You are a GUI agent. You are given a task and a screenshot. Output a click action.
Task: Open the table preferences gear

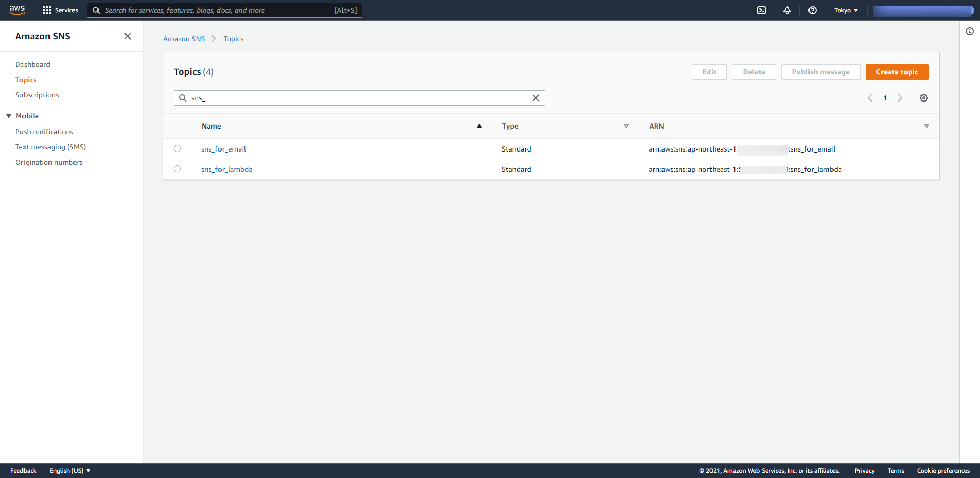pos(924,98)
